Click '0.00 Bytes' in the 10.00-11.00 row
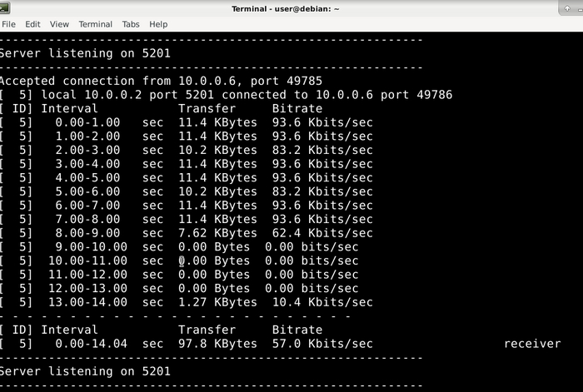Viewport: 583px width, 392px height. [x=214, y=261]
